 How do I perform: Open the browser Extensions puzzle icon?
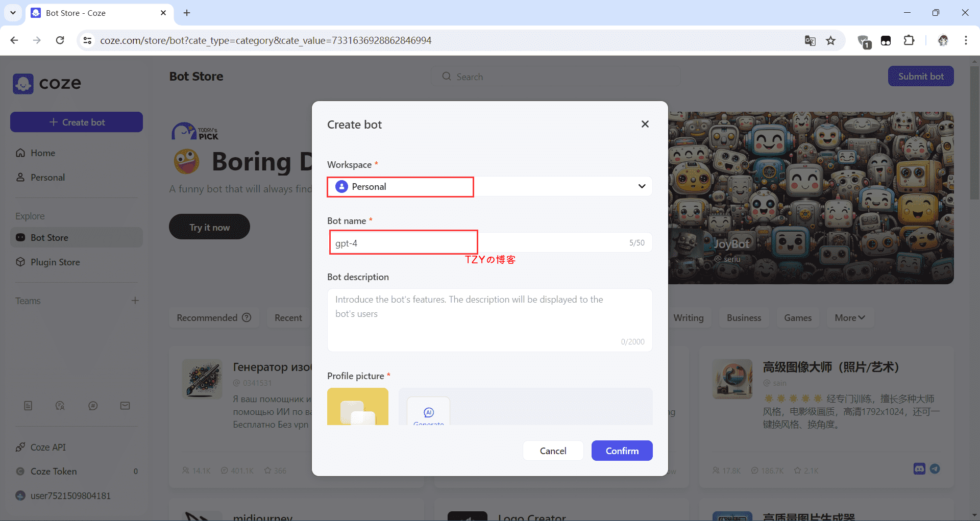[909, 40]
